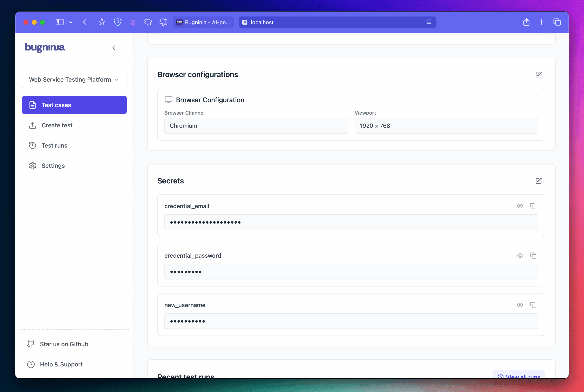Viewport: 584px width, 392px height.
Task: Click the Viewport label
Action: [x=365, y=113]
